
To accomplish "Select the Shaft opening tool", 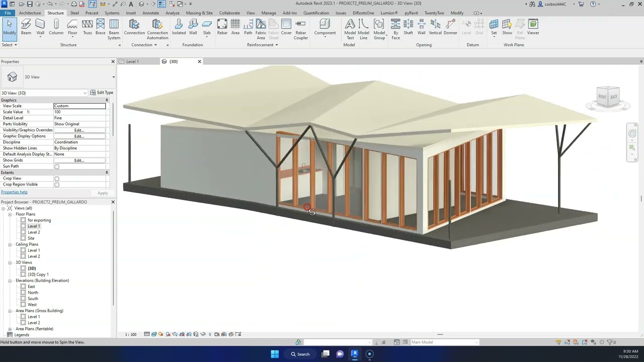I will (x=408, y=27).
